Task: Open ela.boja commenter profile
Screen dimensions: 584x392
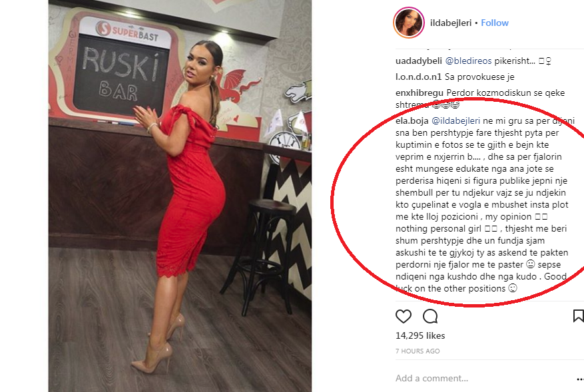Action: coord(412,120)
